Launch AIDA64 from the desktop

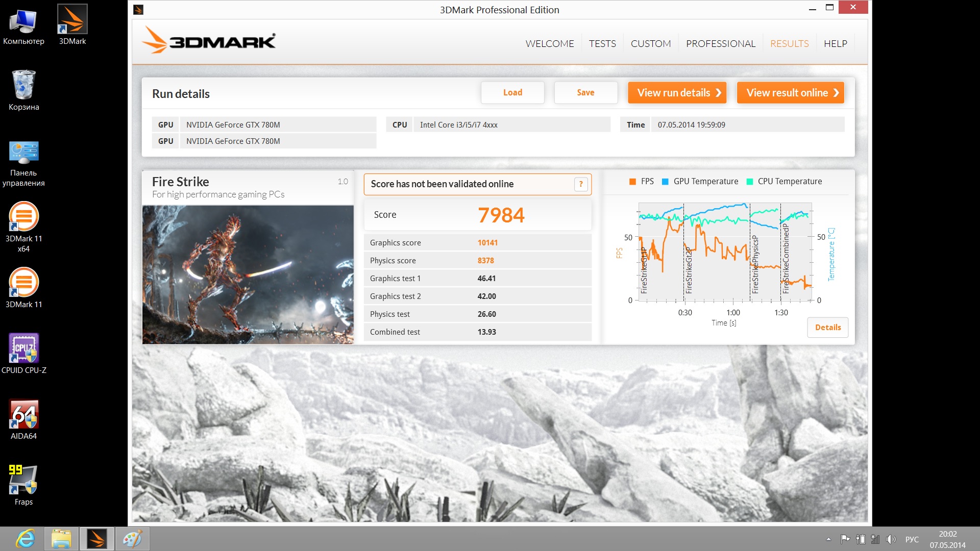(x=23, y=419)
